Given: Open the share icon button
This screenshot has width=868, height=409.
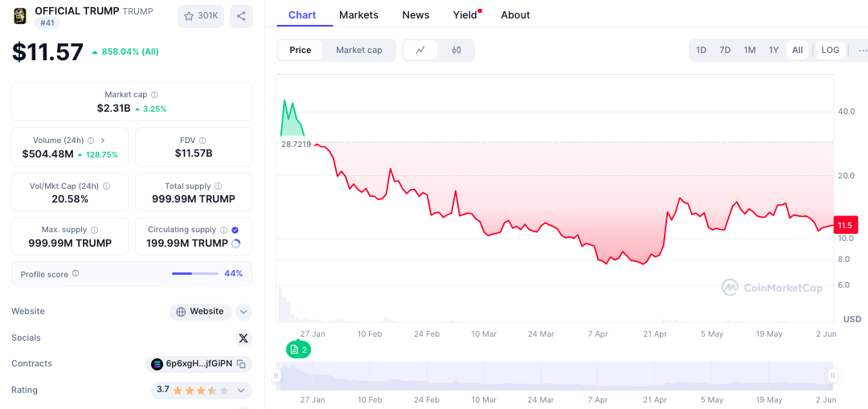Looking at the screenshot, I should coord(241,16).
